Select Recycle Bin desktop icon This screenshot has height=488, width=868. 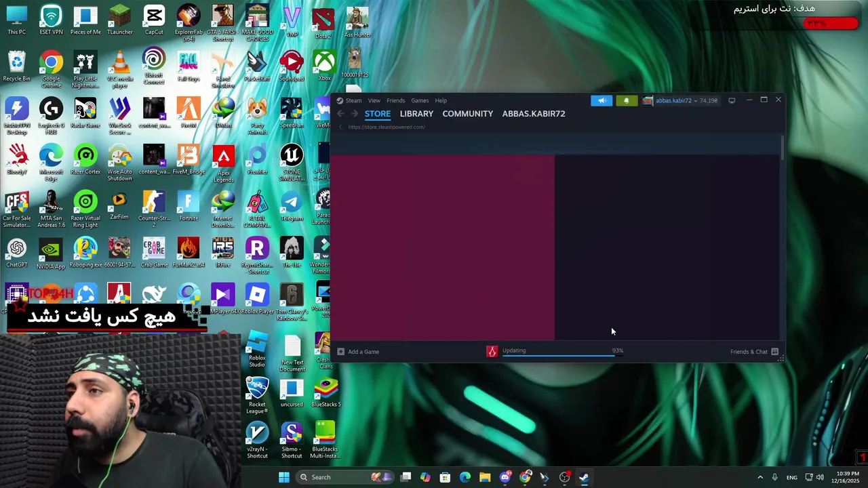point(16,66)
